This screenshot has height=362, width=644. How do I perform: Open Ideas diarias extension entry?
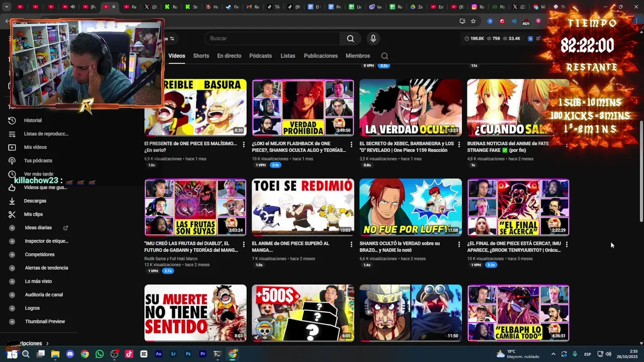point(39,228)
